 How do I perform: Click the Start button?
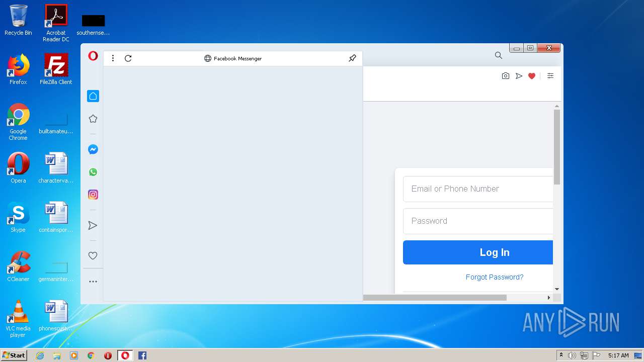14,355
